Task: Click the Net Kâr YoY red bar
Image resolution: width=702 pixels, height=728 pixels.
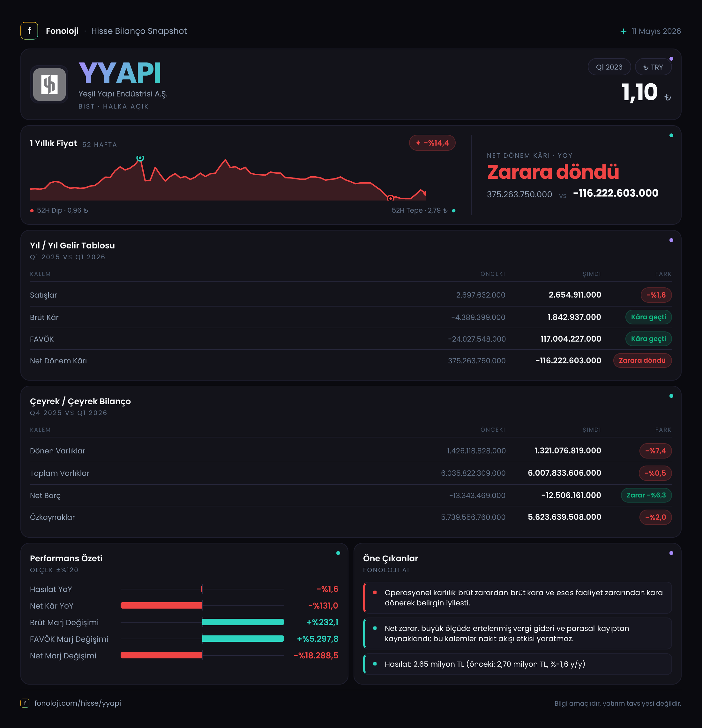Action: [161, 605]
